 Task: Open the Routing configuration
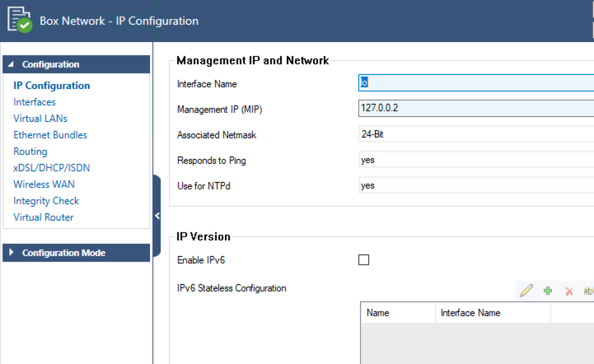tap(30, 152)
